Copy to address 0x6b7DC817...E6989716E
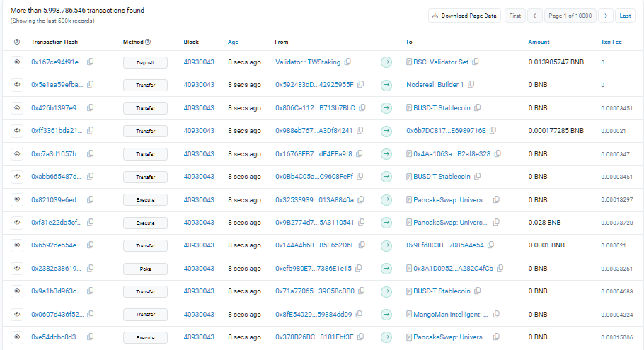Screen dimensions: 644x350 pos(493,131)
